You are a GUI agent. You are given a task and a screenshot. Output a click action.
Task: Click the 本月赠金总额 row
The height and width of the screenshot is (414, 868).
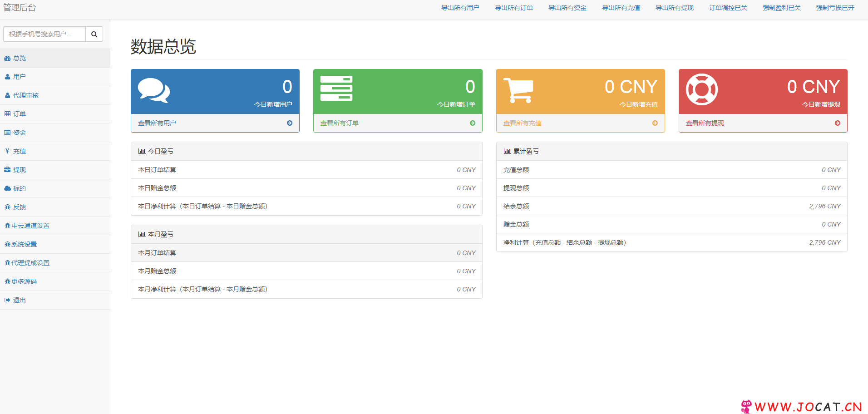point(306,271)
